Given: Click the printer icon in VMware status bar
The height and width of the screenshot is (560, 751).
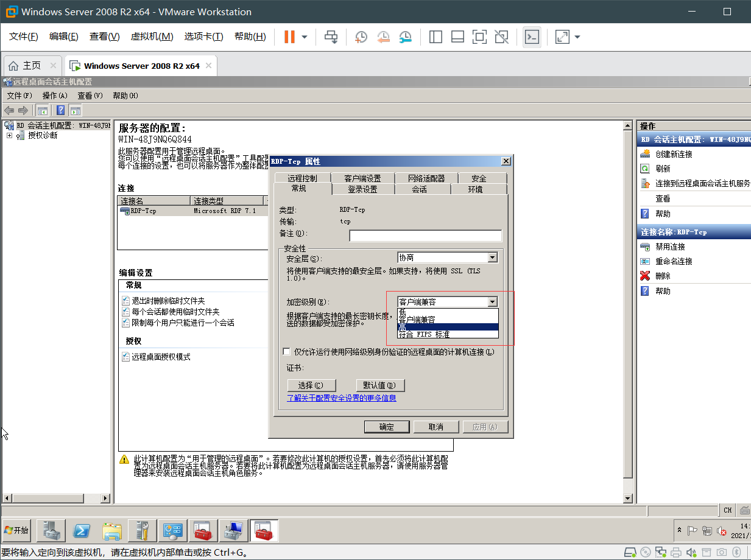Looking at the screenshot, I should 675,553.
